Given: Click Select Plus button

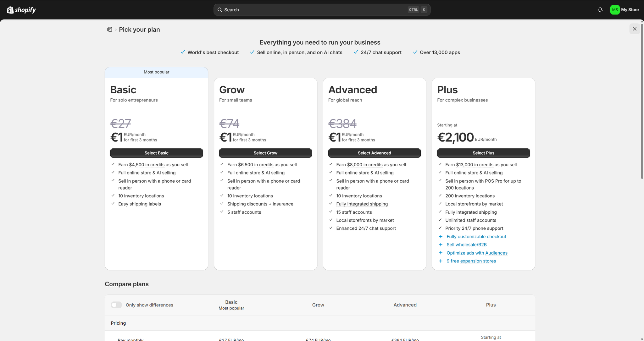Looking at the screenshot, I should pos(483,153).
